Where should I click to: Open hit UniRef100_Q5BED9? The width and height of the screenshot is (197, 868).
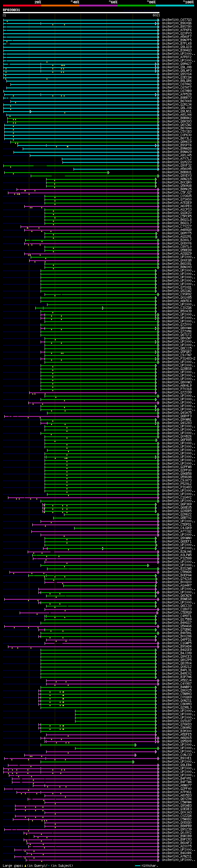coord(177,250)
